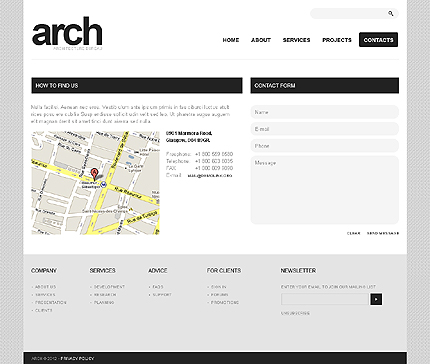Click the Send Message link
Viewport: 430px width, 364px height.
[383, 233]
